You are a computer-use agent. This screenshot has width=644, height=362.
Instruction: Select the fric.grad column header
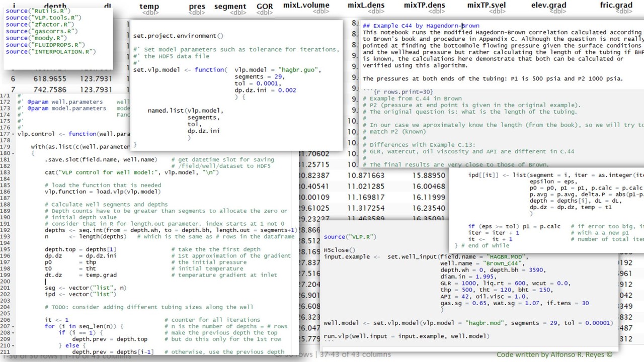(x=616, y=6)
